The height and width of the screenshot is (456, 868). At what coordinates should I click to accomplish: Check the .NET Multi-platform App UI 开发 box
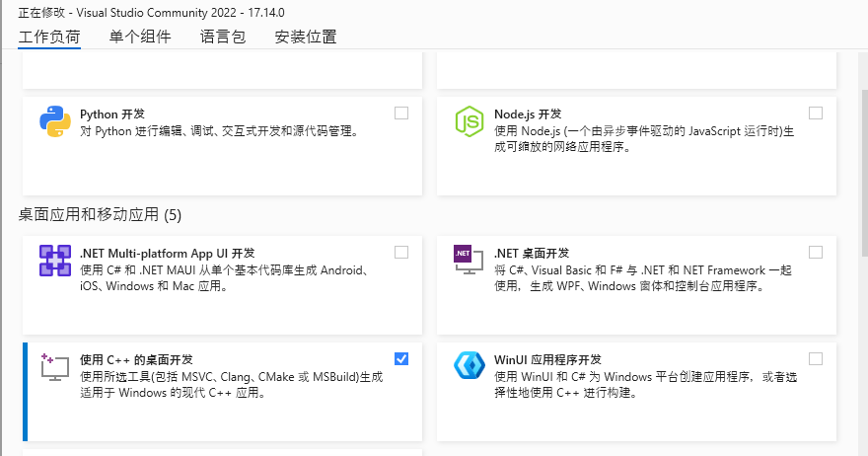(x=401, y=252)
